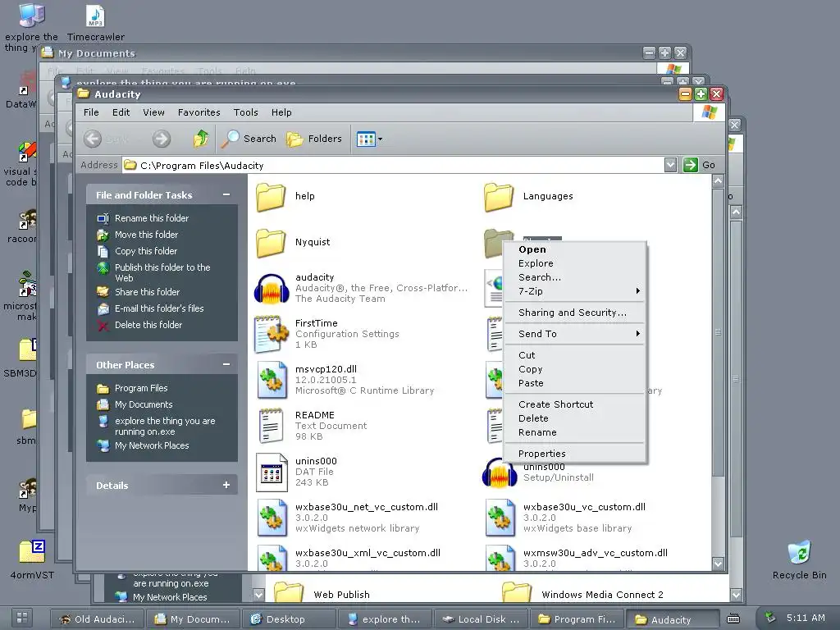840x630 pixels.
Task: Choose Create Shortcut in context menu
Action: pyautogui.click(x=575, y=404)
